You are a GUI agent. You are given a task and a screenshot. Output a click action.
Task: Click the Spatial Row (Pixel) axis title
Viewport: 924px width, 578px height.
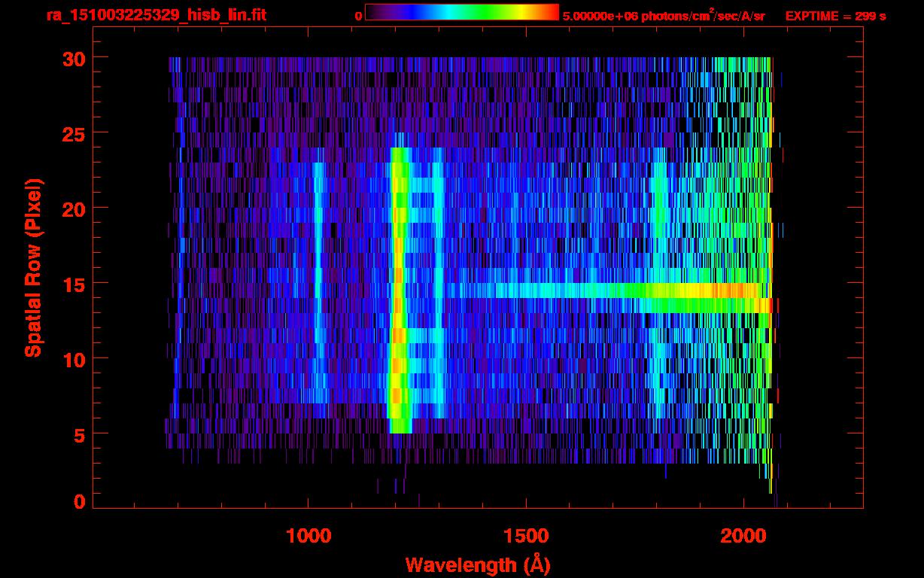tap(33, 268)
